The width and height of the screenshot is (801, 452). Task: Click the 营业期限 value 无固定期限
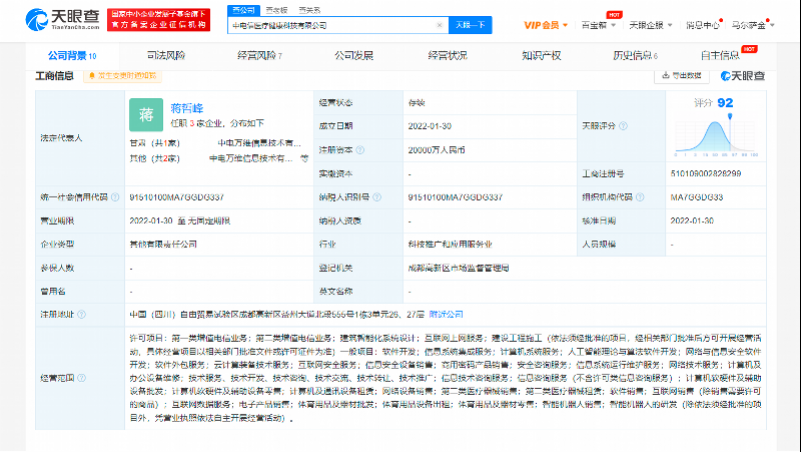209,221
